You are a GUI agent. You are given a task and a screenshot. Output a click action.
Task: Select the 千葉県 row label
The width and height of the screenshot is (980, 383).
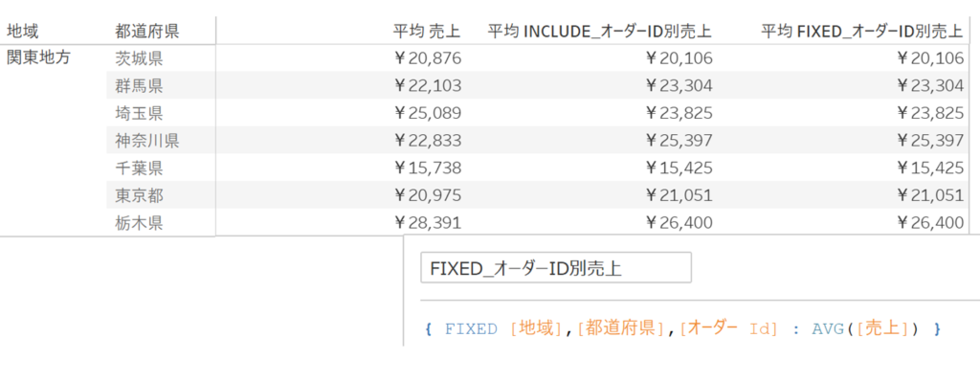click(x=138, y=169)
